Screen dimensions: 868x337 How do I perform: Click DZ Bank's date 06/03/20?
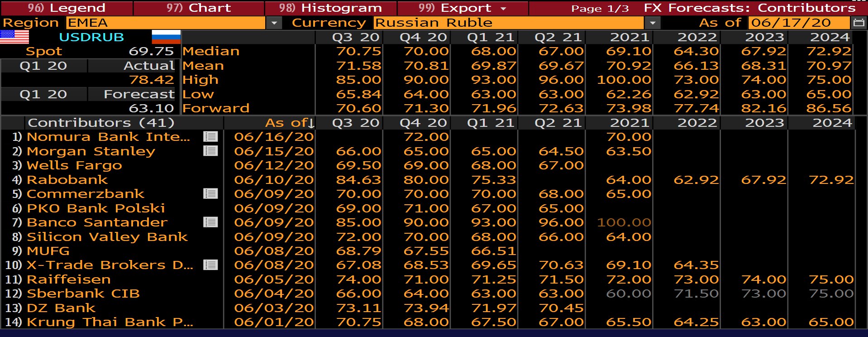274,308
